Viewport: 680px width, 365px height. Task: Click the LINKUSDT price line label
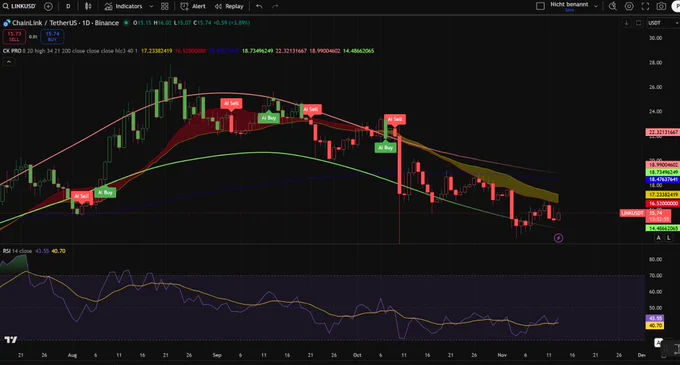632,213
